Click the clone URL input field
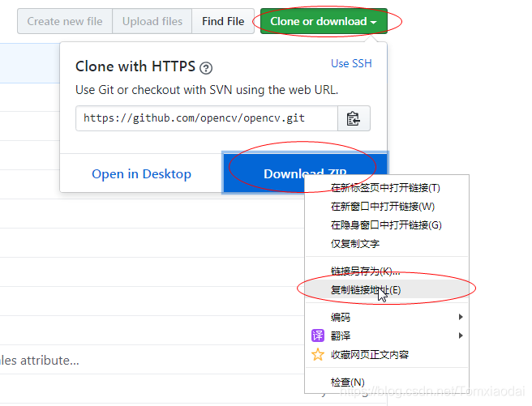The image size is (532, 406). coord(207,118)
